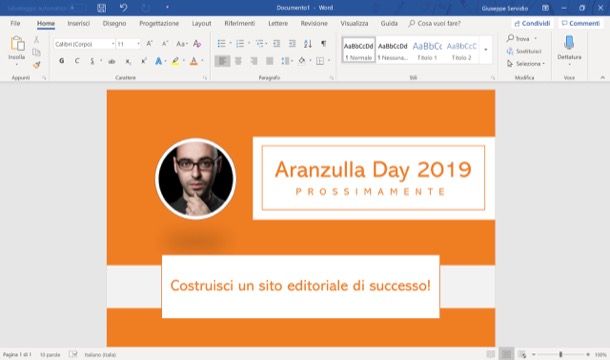Switch to Disegno tab
610x360 pixels.
(114, 23)
